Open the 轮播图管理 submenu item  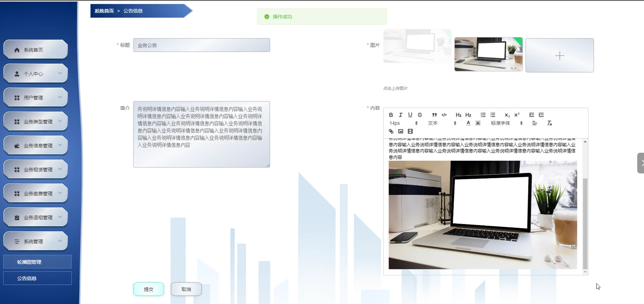pos(37,262)
